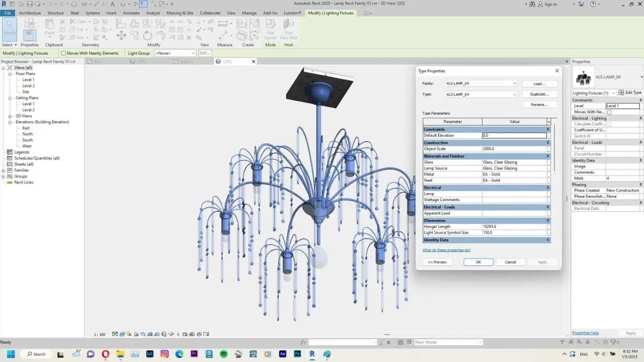The image size is (644, 362).
Task: Open the File menu
Action: click(8, 13)
